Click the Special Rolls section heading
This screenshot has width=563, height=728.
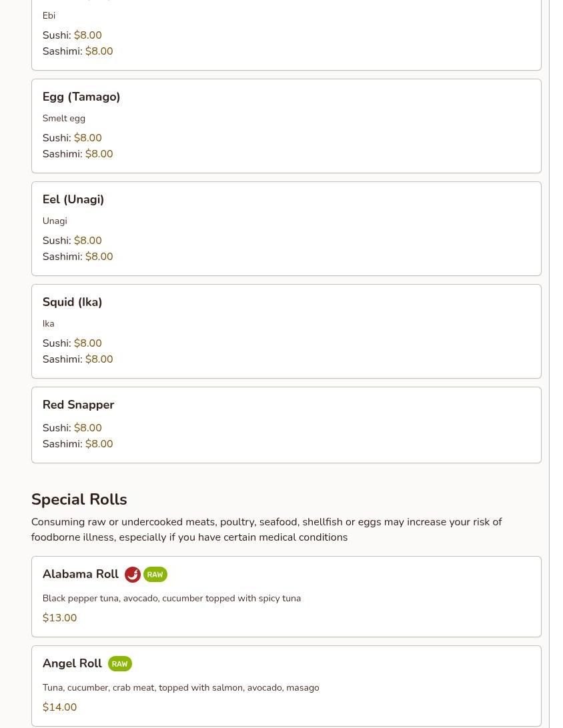(79, 499)
